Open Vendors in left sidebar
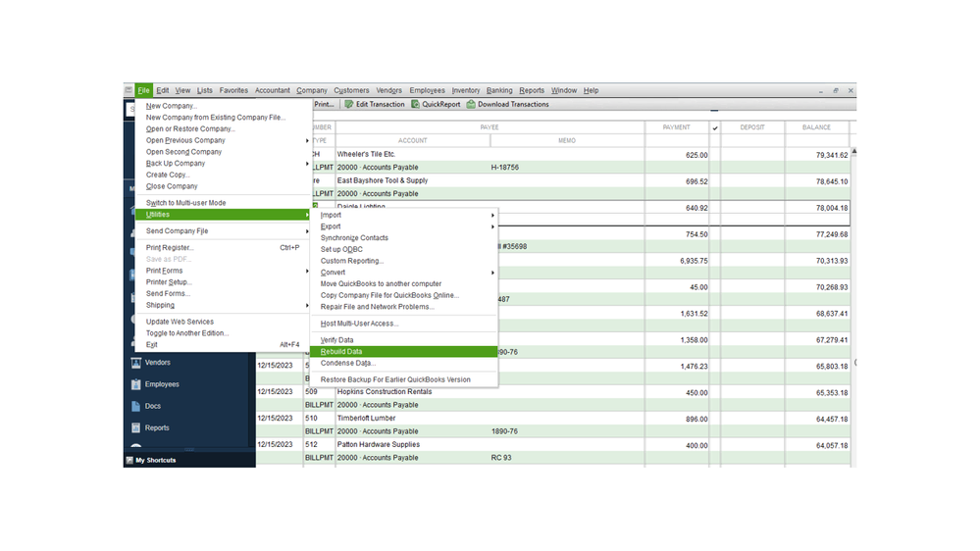The width and height of the screenshot is (980, 551). [158, 363]
